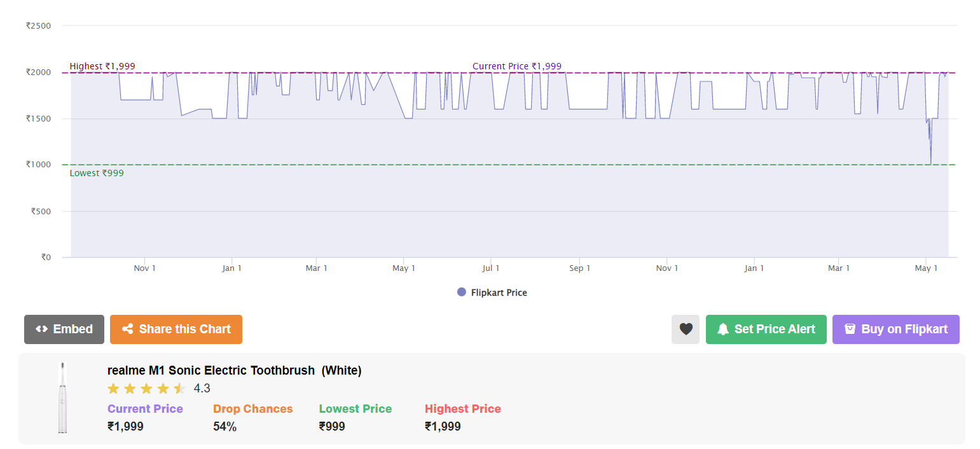This screenshot has height=449, width=980.
Task: Click the Lowest ₹999 line label
Action: 97,173
